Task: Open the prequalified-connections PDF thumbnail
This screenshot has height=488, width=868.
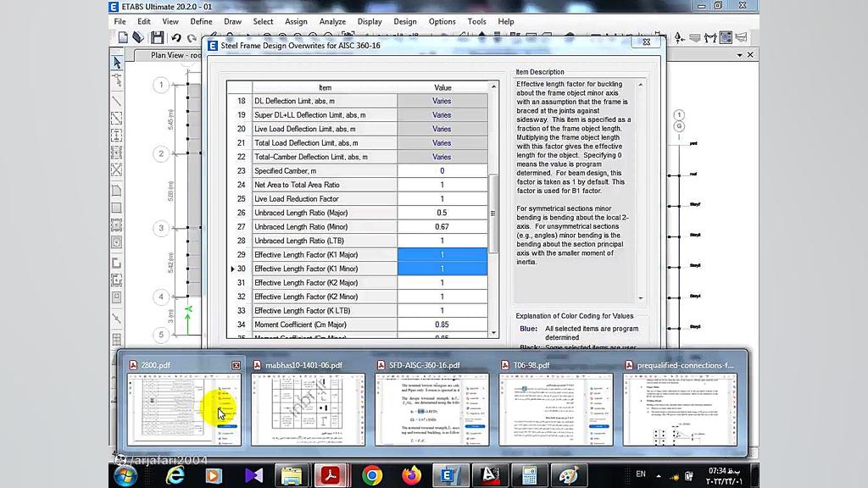Action: pyautogui.click(x=680, y=409)
